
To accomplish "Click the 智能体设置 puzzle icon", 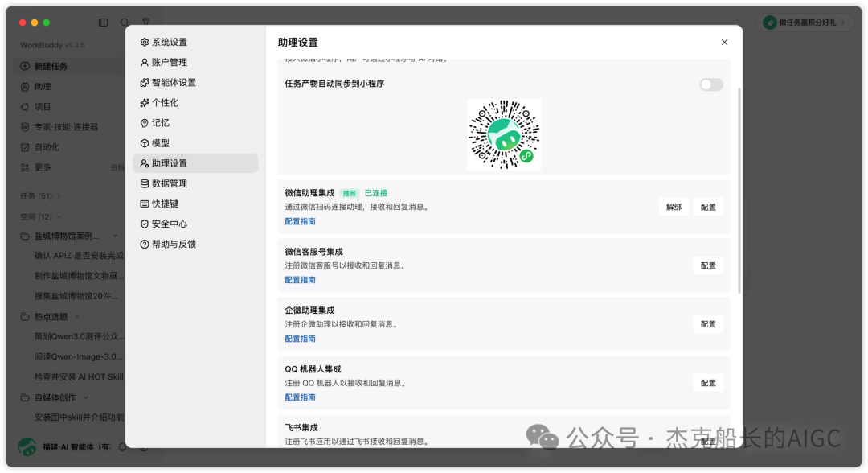I will tap(145, 83).
